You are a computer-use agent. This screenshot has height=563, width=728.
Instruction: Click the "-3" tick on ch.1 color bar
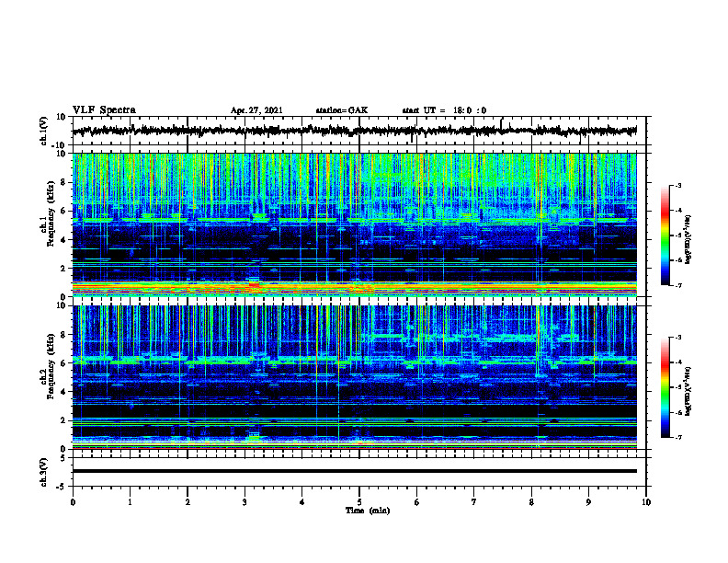coord(677,186)
